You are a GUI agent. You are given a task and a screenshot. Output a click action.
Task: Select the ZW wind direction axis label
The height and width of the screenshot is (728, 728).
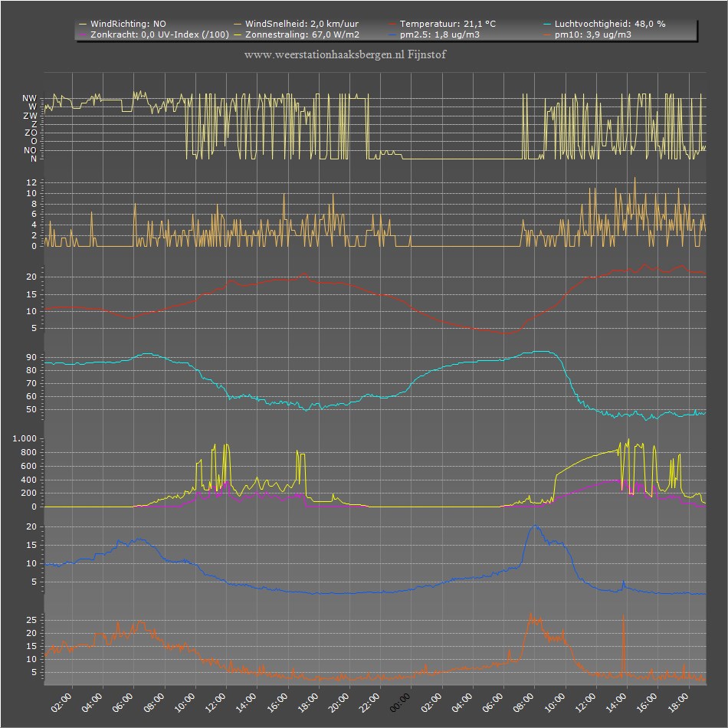pyautogui.click(x=30, y=116)
